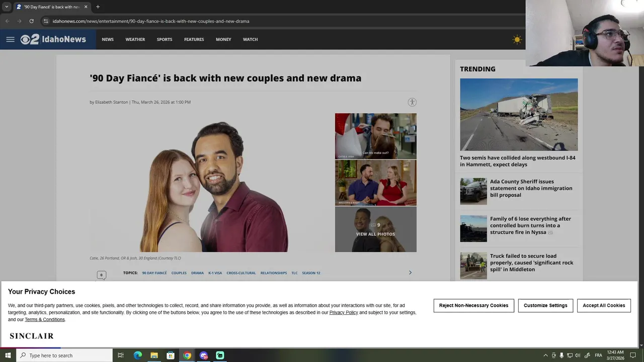Open the Privacy Policy link
The height and width of the screenshot is (362, 644).
(344, 312)
